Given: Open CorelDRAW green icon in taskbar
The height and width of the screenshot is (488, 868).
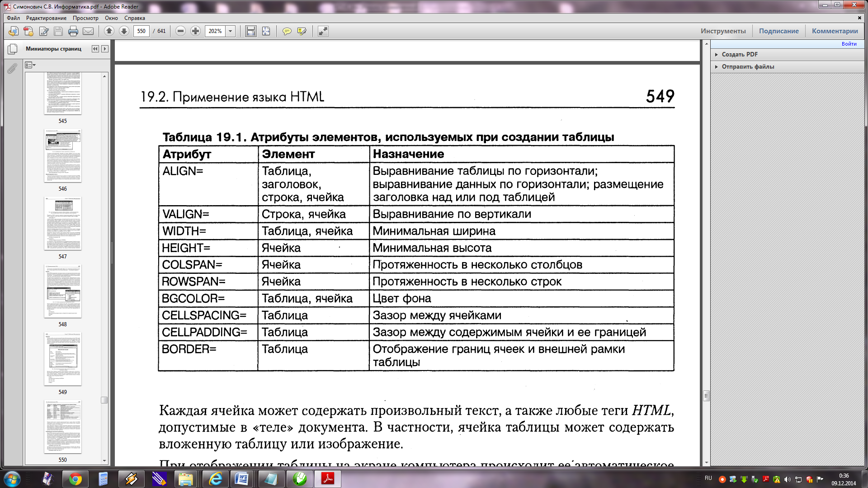Looking at the screenshot, I should (299, 479).
